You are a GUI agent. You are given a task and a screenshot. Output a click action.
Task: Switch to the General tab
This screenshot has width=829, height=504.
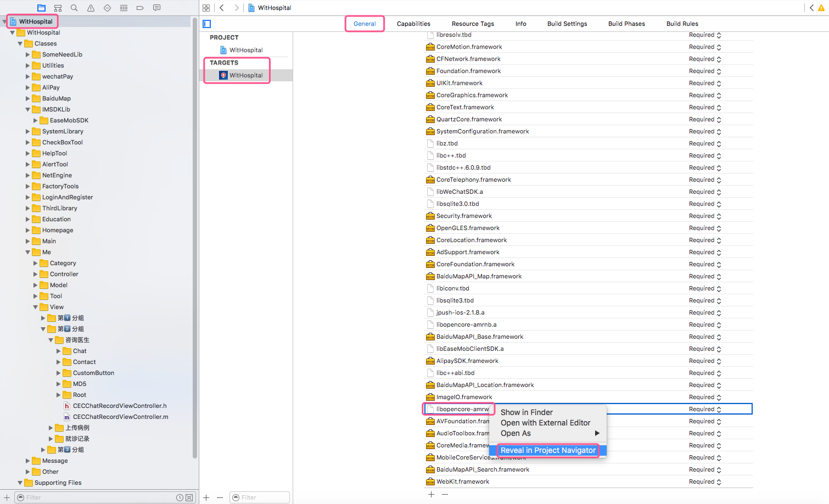point(365,24)
